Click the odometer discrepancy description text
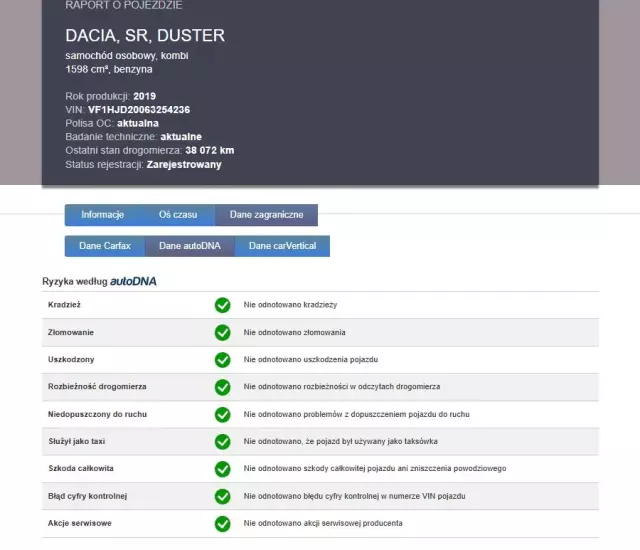Screen dimensions: 640x550 342,386
